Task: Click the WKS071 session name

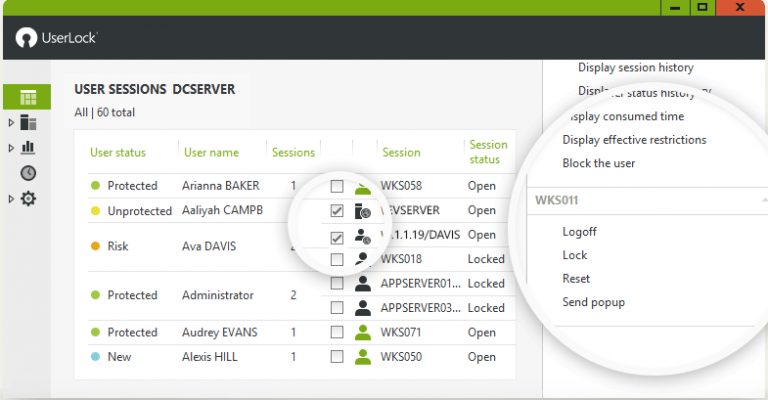Action: click(x=401, y=332)
